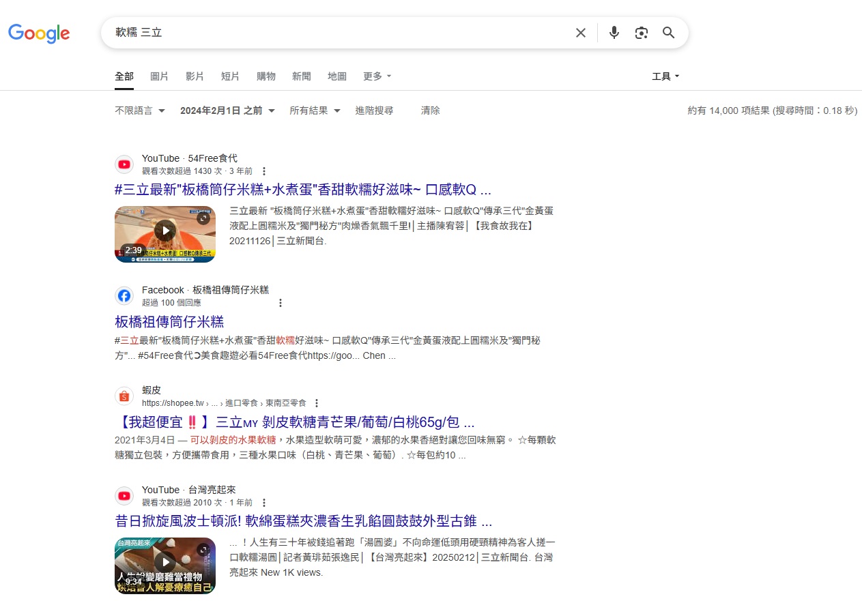Open more options for 蝦皮 result
Screen dimensions: 862x616
point(316,403)
